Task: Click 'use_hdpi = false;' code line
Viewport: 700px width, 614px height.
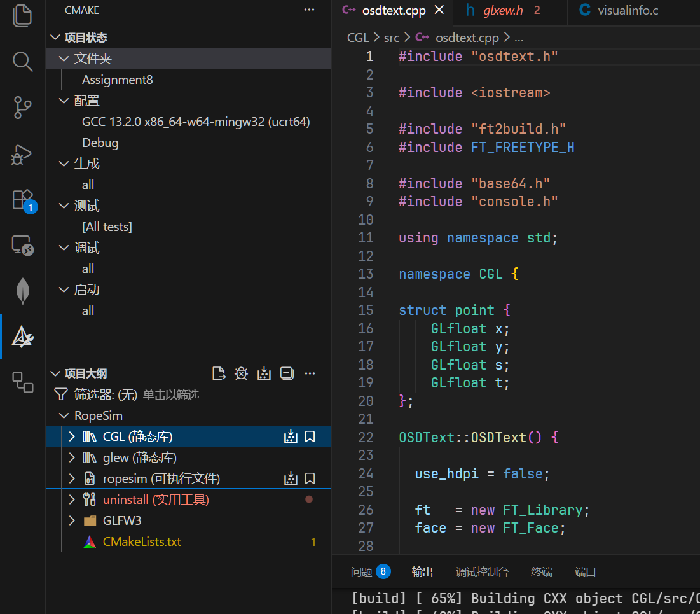Action: coord(482,473)
